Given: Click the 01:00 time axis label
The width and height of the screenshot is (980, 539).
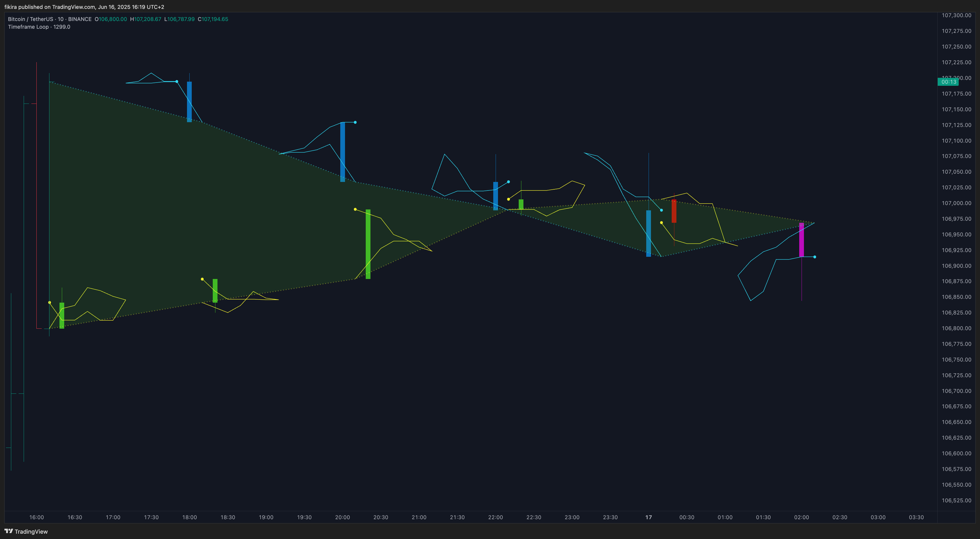Looking at the screenshot, I should click(x=725, y=517).
